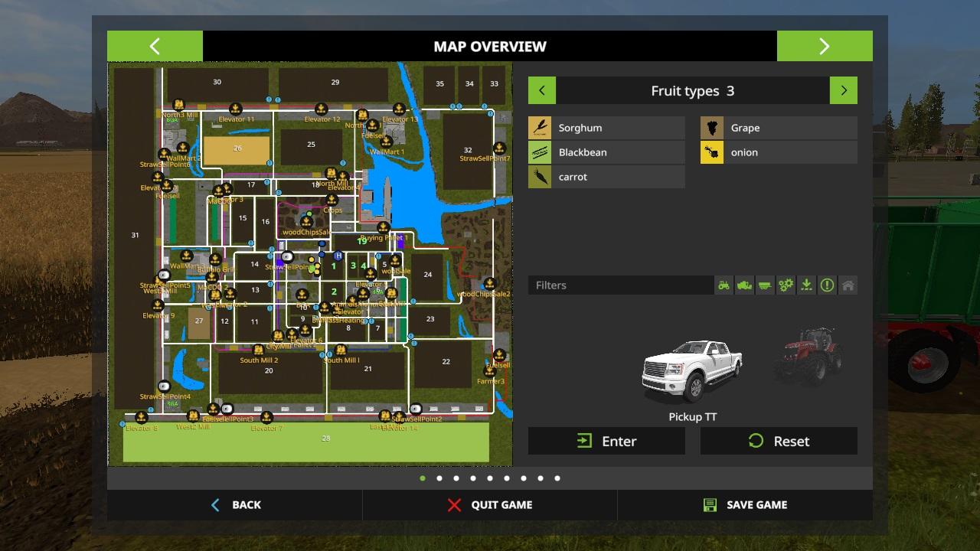980x551 pixels.
Task: Toggle the tractor vehicles filter
Action: (x=724, y=285)
